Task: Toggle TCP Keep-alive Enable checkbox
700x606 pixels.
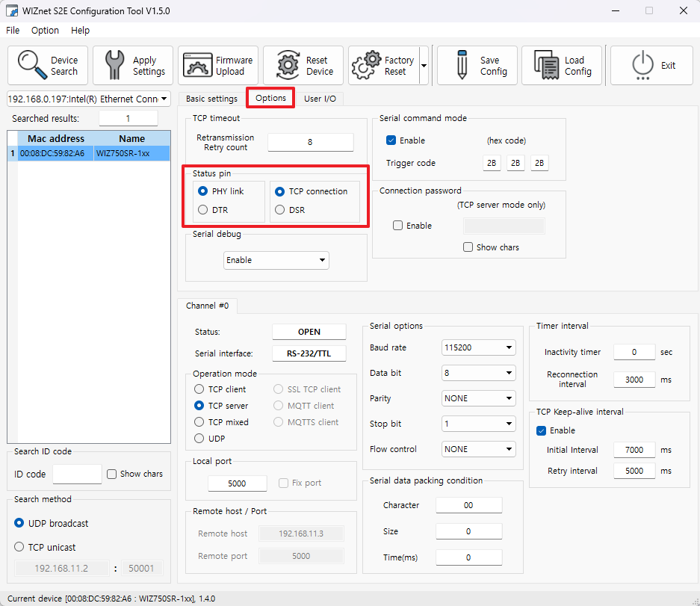Action: [556, 430]
